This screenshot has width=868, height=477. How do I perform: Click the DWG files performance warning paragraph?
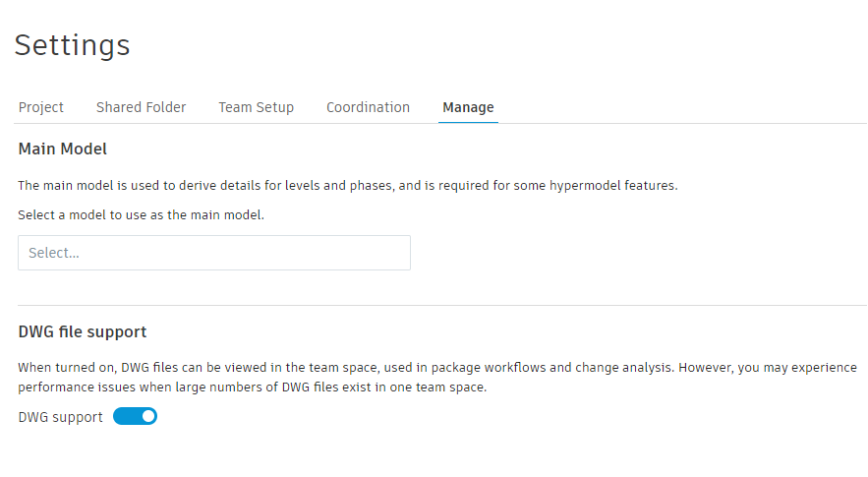coord(436,377)
